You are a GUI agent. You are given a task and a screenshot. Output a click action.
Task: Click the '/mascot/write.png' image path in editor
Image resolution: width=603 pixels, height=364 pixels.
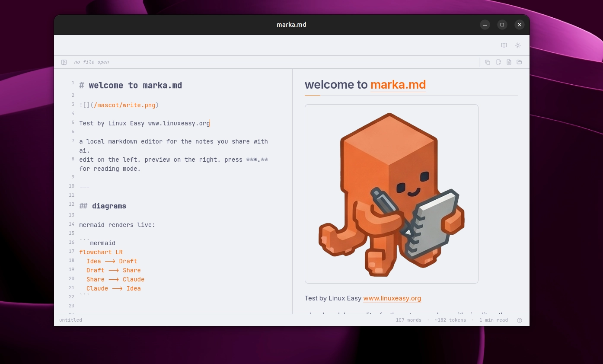125,105
